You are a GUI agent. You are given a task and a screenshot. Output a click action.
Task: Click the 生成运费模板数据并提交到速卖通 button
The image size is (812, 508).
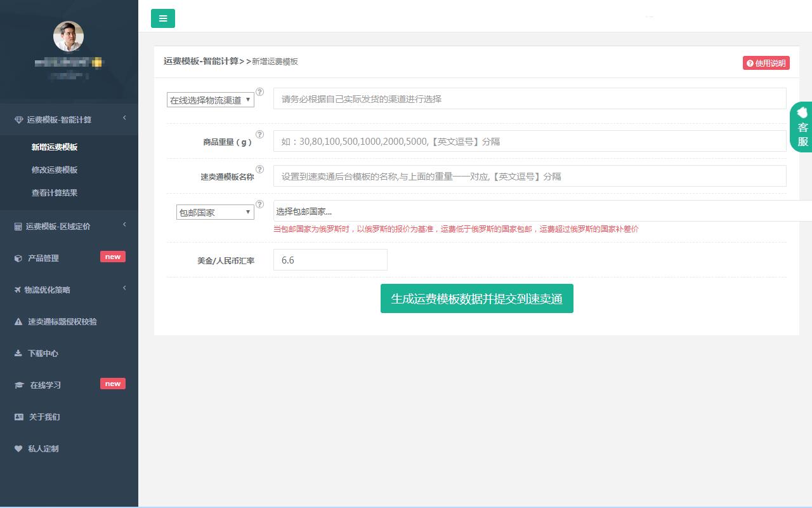[x=476, y=298]
